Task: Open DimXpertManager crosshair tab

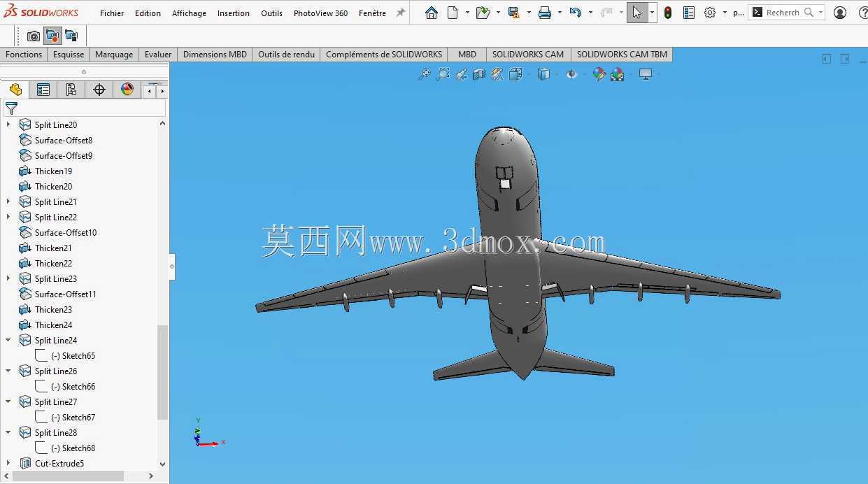Action: coord(99,90)
